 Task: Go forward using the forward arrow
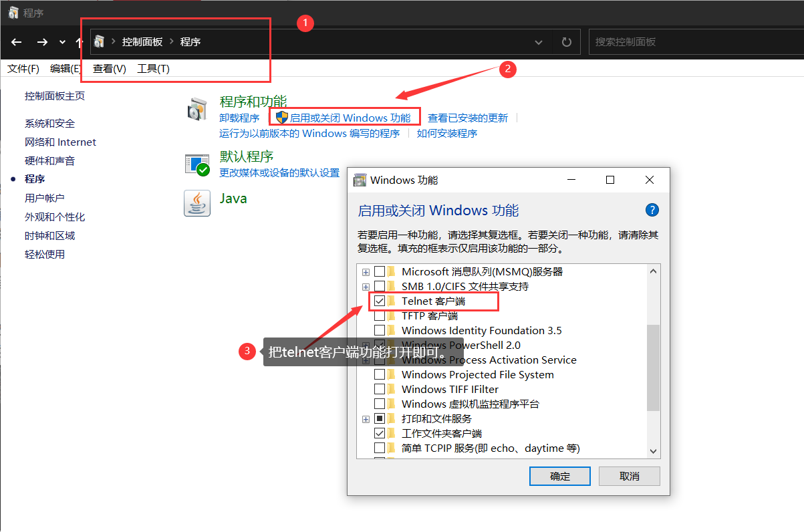(x=42, y=41)
